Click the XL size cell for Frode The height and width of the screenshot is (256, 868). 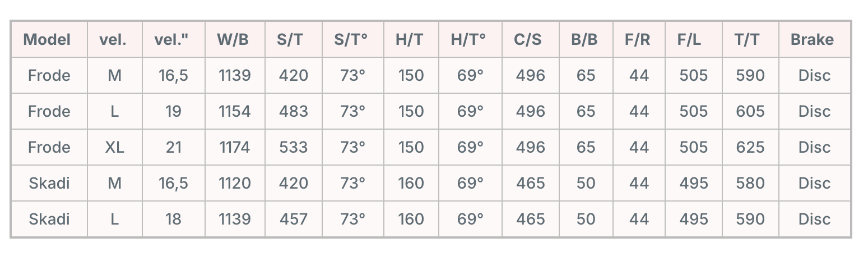click(114, 148)
